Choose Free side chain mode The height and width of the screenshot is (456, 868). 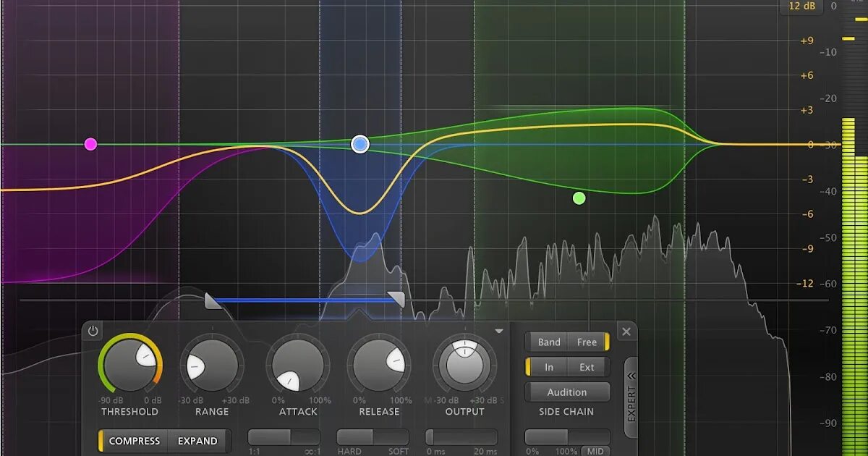[x=588, y=342]
